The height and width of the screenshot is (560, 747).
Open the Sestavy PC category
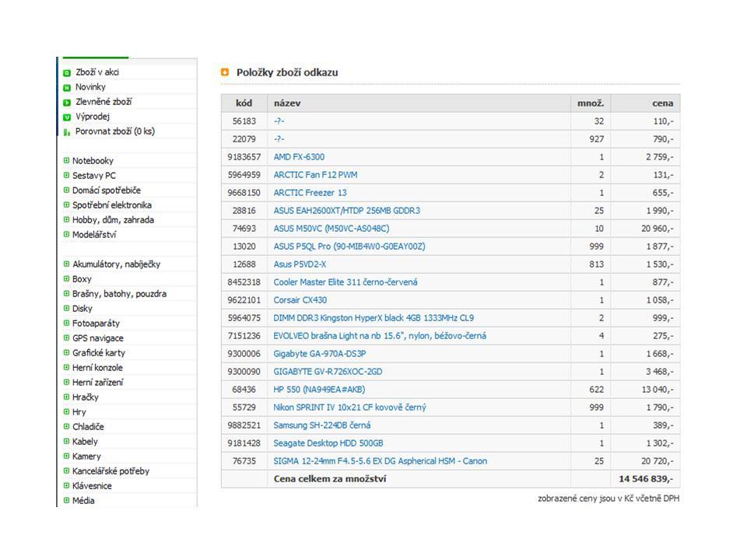[x=94, y=176]
